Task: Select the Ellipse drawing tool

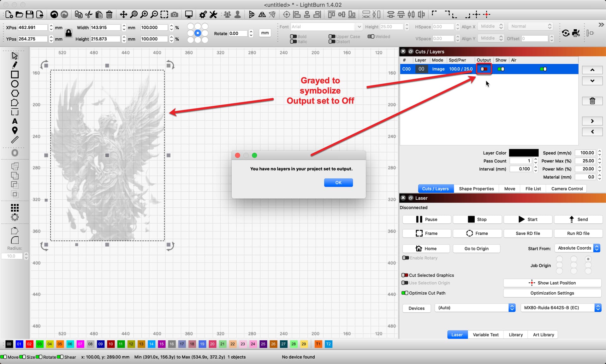Action: 15,84
